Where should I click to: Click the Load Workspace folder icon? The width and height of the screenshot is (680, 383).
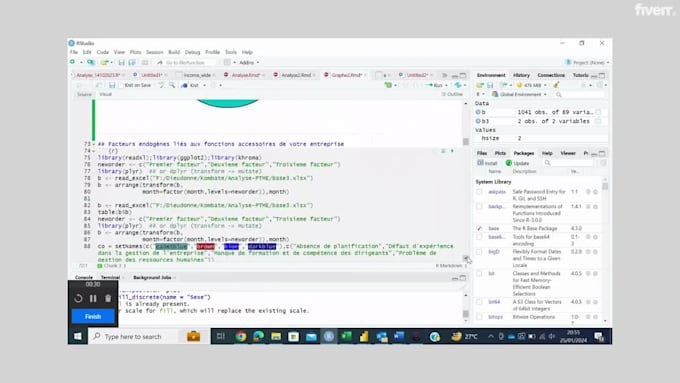480,85
